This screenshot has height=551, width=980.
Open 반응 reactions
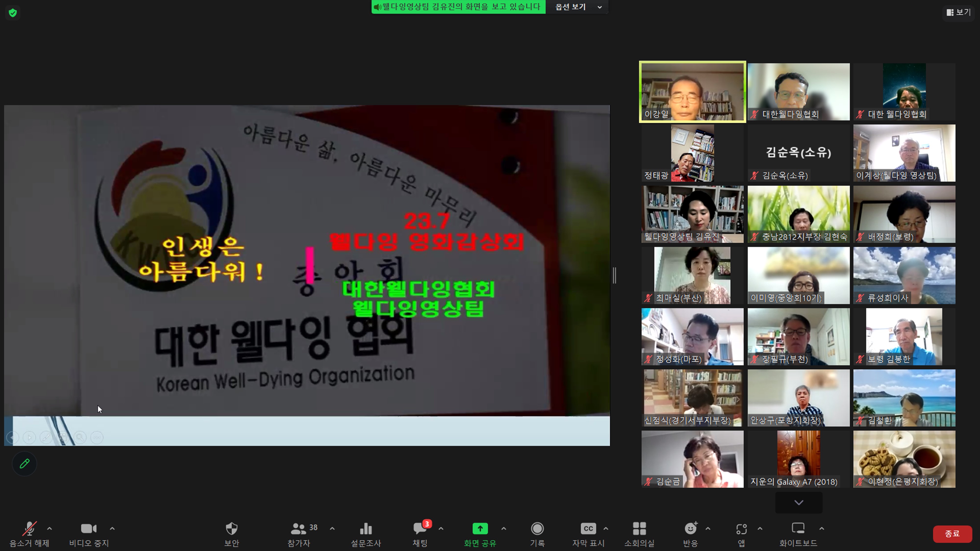pos(690,534)
